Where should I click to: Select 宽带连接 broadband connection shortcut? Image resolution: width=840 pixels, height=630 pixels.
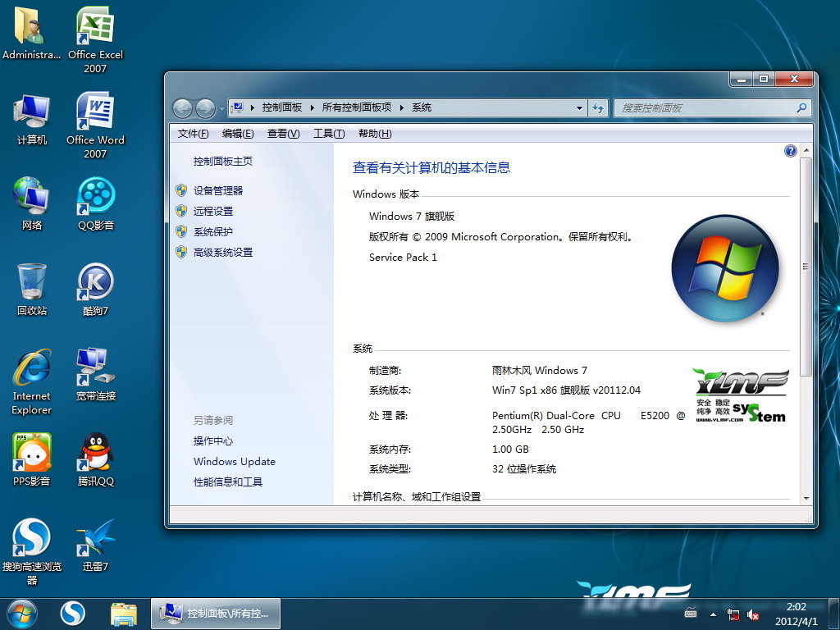[x=95, y=374]
